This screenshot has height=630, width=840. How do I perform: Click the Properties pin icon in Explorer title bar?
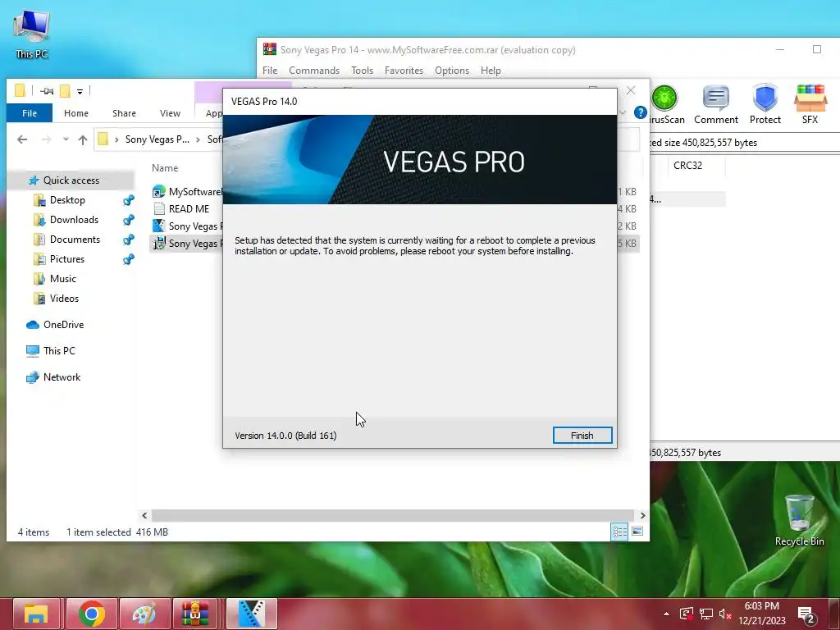(x=47, y=91)
